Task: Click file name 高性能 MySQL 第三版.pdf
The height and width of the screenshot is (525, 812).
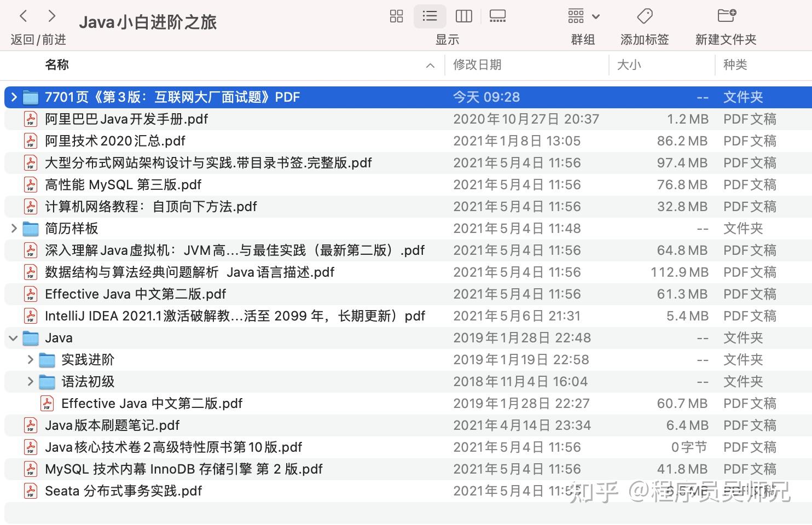Action: coord(123,185)
